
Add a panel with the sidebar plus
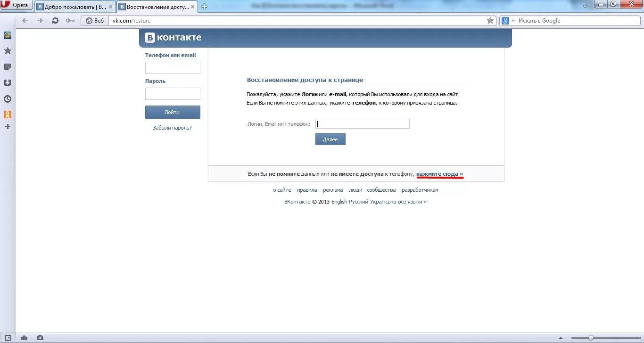point(8,127)
